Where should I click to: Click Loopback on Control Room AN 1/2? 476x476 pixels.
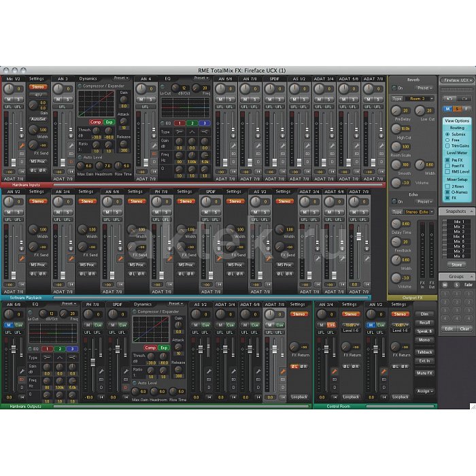point(400,396)
